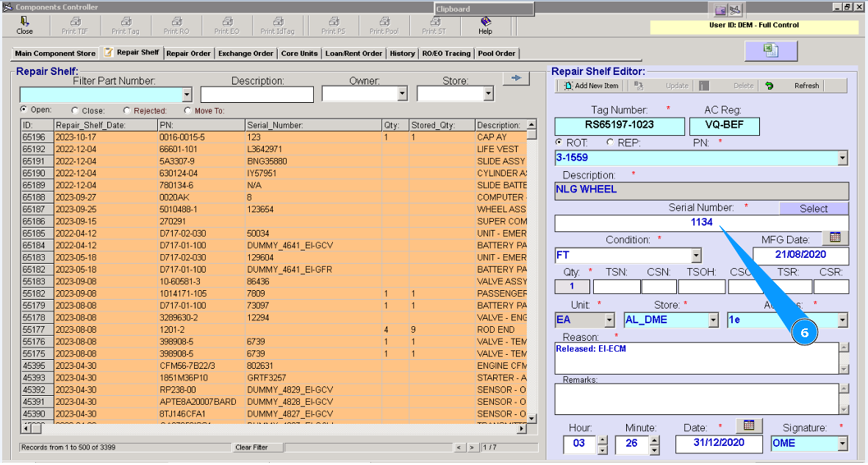The image size is (868, 465).
Task: Select the Close radio button
Action: click(75, 111)
